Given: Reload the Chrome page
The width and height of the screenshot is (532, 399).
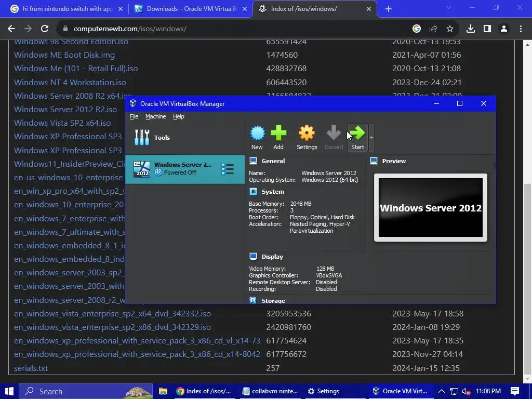Looking at the screenshot, I should (45, 29).
